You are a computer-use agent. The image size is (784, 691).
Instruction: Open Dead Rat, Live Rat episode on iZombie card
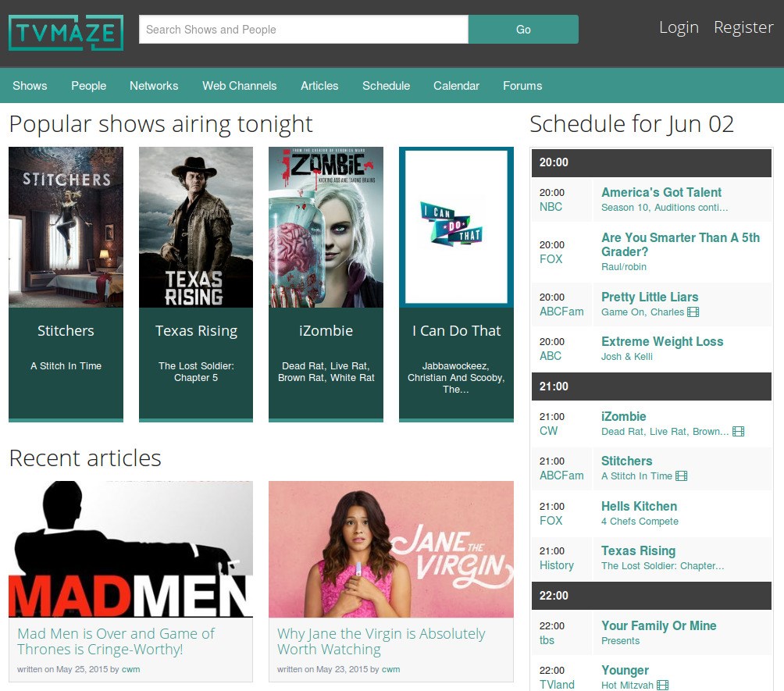click(326, 372)
